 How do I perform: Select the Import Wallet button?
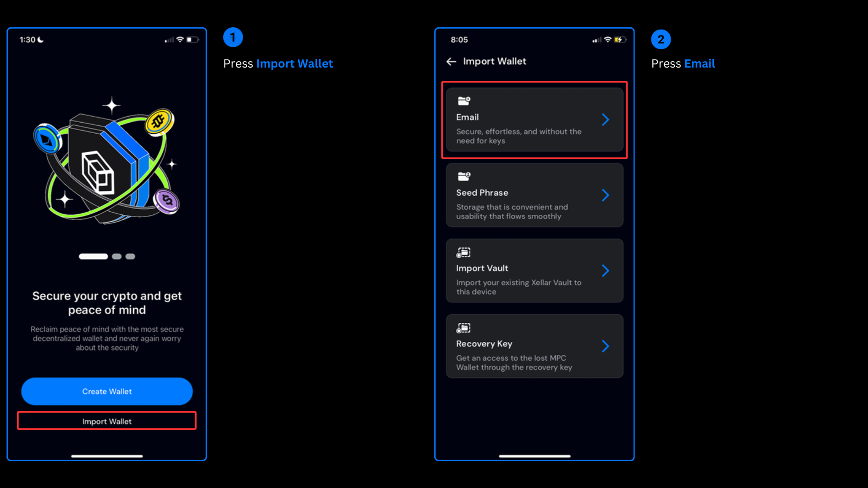pyautogui.click(x=106, y=421)
